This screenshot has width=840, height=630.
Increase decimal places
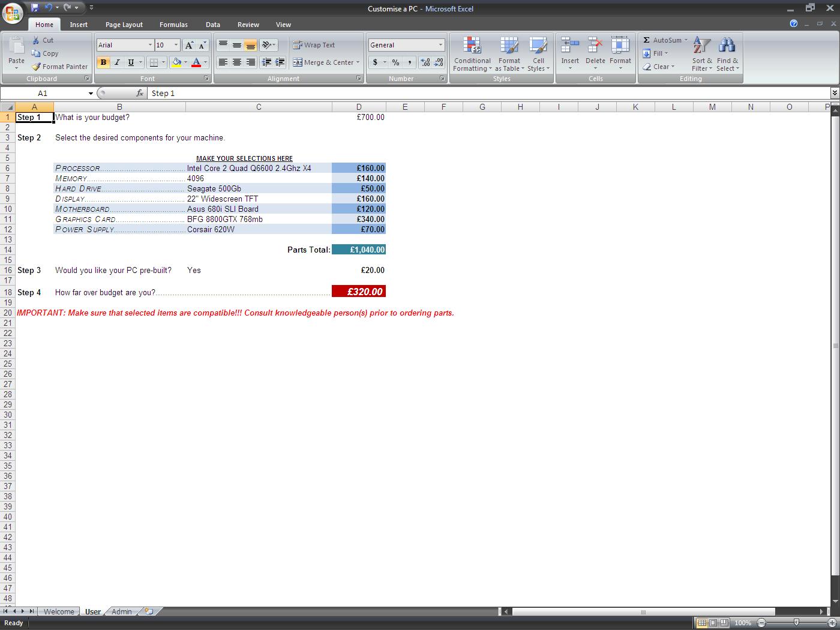click(425, 62)
